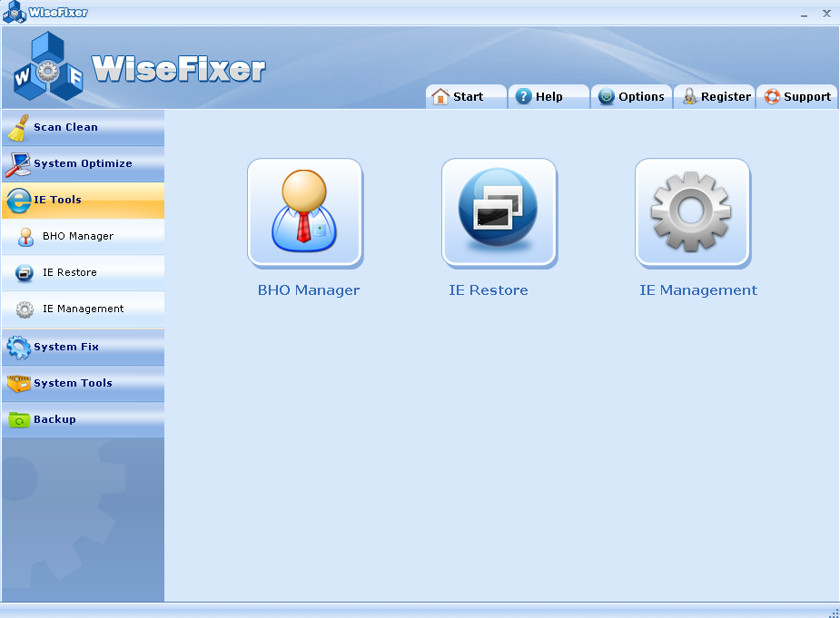Select BHO Manager in the sidebar
The image size is (840, 618).
click(x=77, y=237)
